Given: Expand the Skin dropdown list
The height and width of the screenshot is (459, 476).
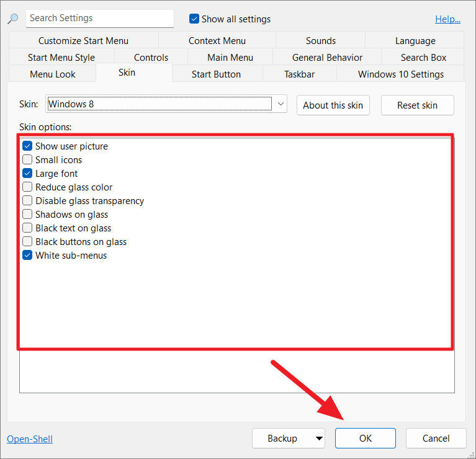Looking at the screenshot, I should coord(280,104).
